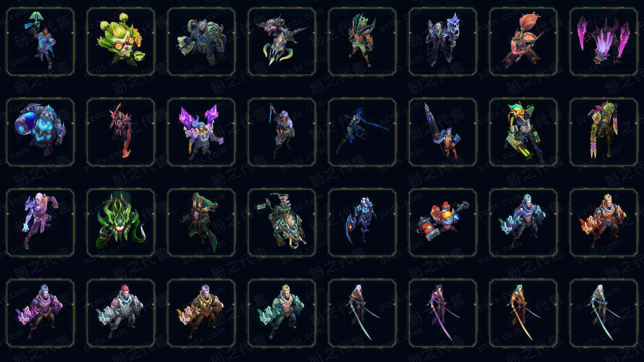Select the purple crystal-shouldered mage skin
This screenshot has width=644, height=362.
(201, 132)
